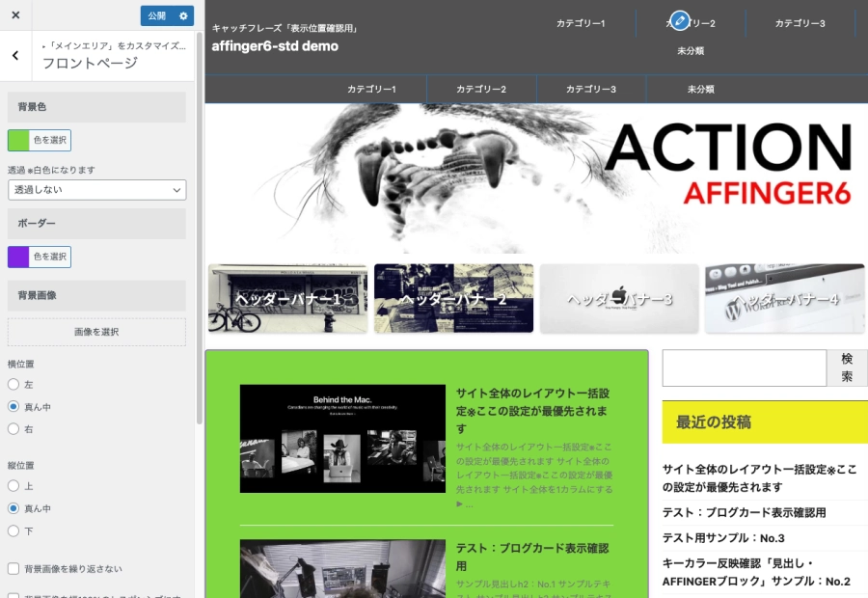Click 色を選択 button under ボーダー
Viewport: 868px width, 598px height.
50,257
